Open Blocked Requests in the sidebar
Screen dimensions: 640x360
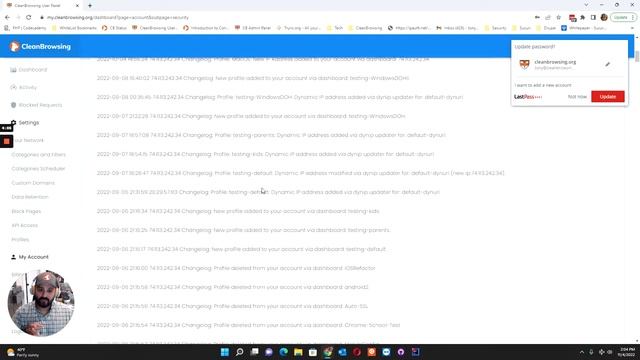click(36, 105)
